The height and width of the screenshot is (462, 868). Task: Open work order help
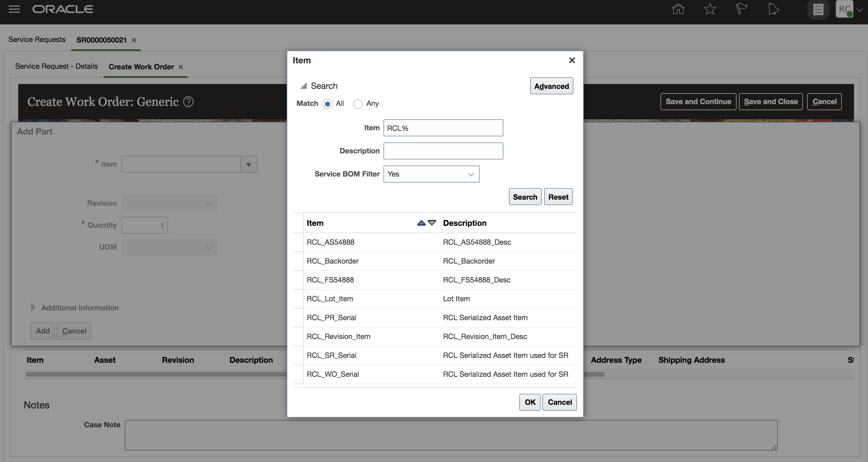[189, 101]
